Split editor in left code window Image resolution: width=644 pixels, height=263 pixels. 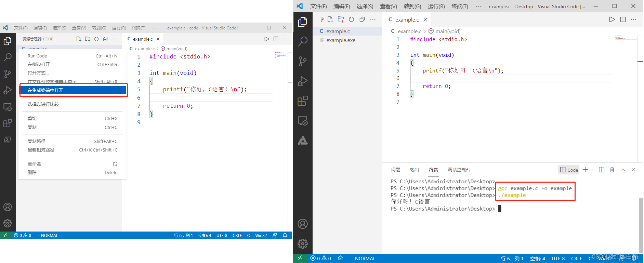click(x=276, y=39)
